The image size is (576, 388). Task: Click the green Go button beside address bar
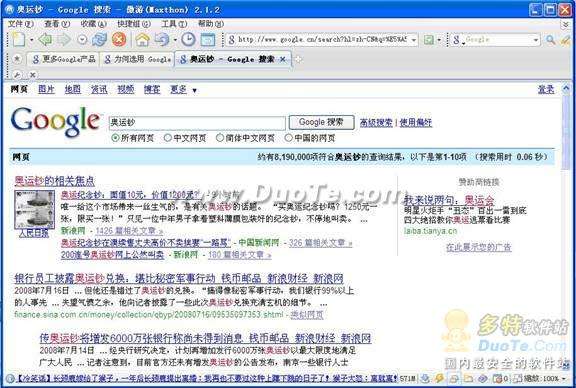pos(429,39)
